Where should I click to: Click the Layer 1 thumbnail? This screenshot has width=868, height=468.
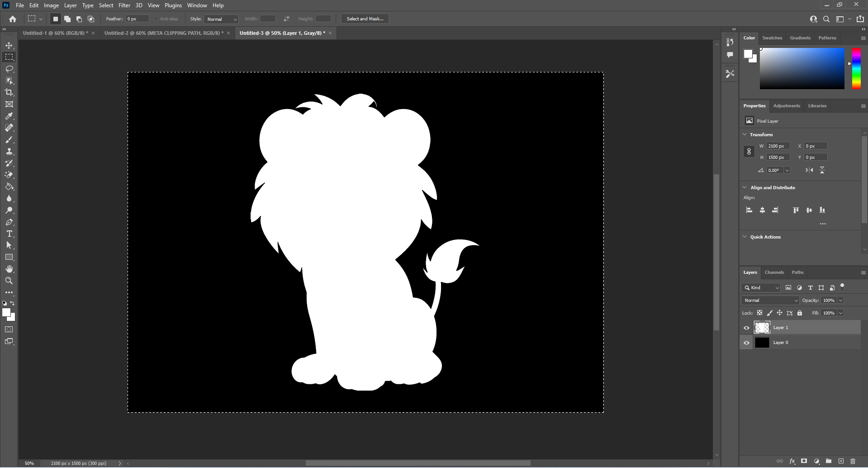pos(762,328)
